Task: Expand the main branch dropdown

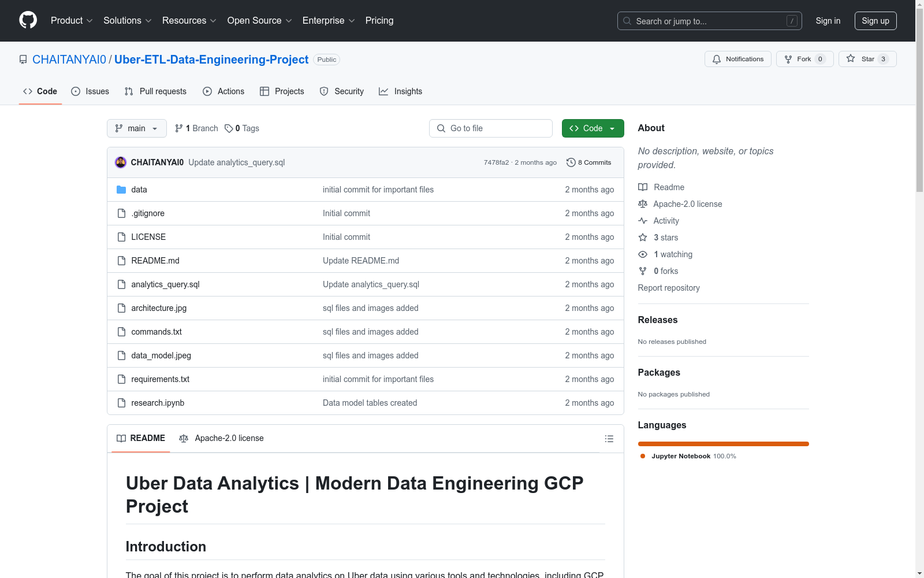Action: pos(136,128)
